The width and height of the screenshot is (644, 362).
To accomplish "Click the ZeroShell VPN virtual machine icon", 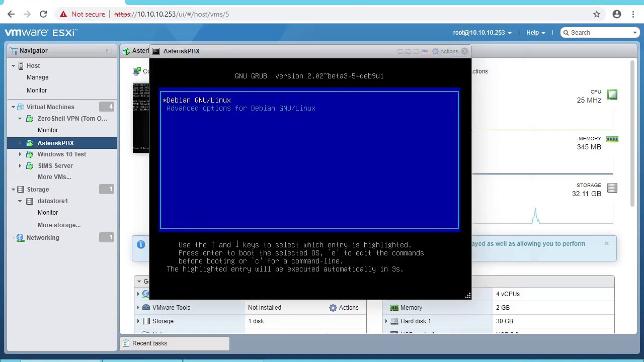I will point(30,119).
